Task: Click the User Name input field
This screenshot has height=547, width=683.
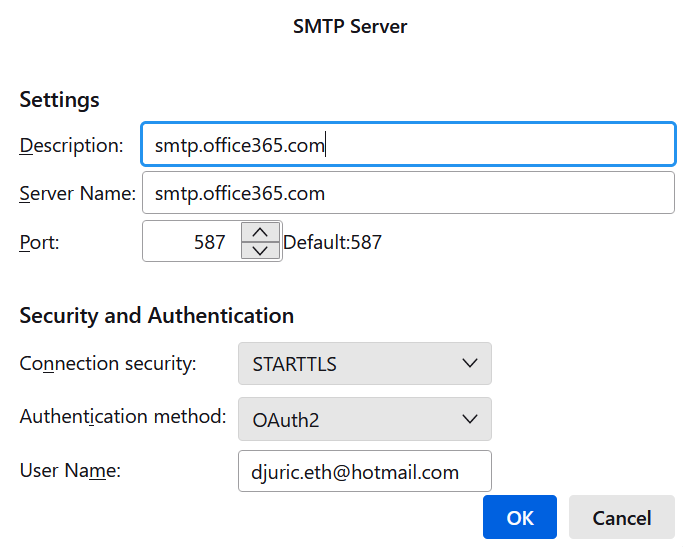Action: [364, 471]
